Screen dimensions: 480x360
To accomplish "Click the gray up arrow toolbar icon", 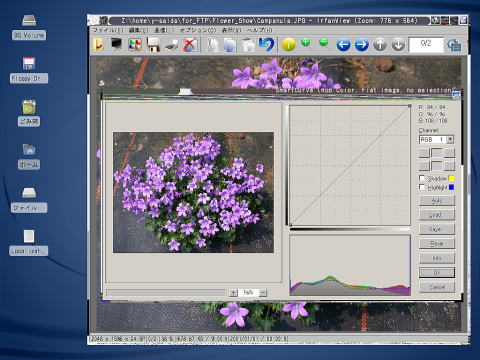I will pyautogui.click(x=380, y=45).
